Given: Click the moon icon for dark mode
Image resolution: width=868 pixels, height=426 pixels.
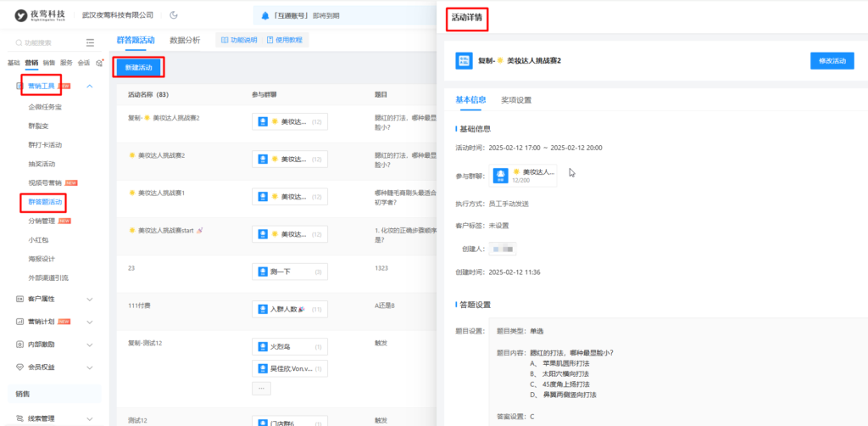Looking at the screenshot, I should coord(174,15).
